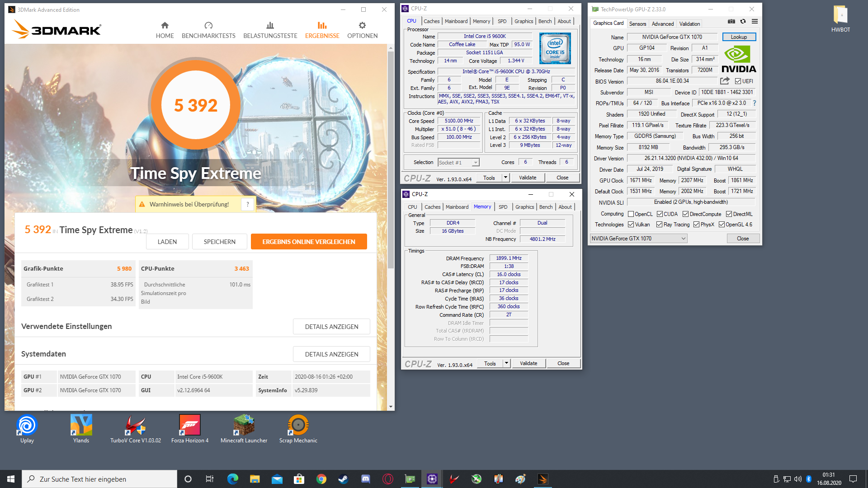Switch to Validation tab in GPU-Z

tap(689, 24)
